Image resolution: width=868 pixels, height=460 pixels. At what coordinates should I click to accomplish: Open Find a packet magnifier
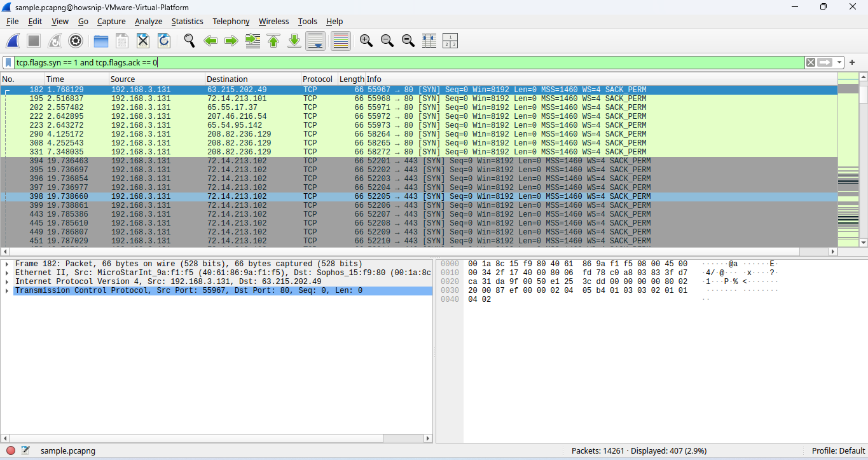(x=189, y=41)
